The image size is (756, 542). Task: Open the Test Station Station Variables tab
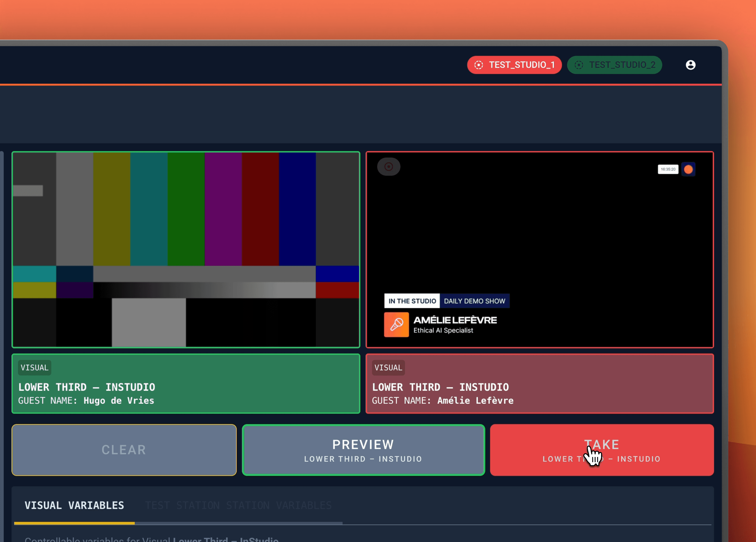tap(238, 505)
